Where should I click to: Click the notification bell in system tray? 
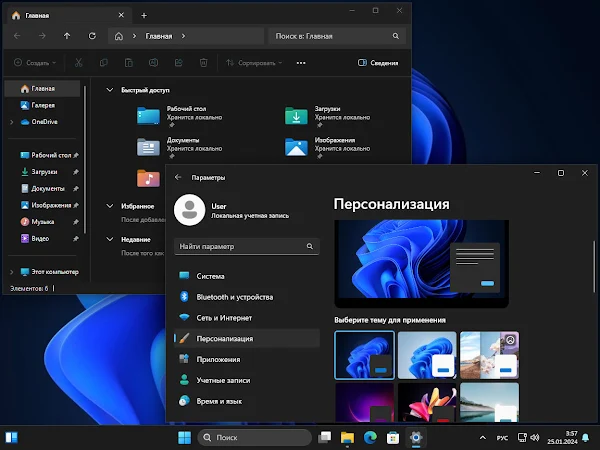[x=585, y=437]
